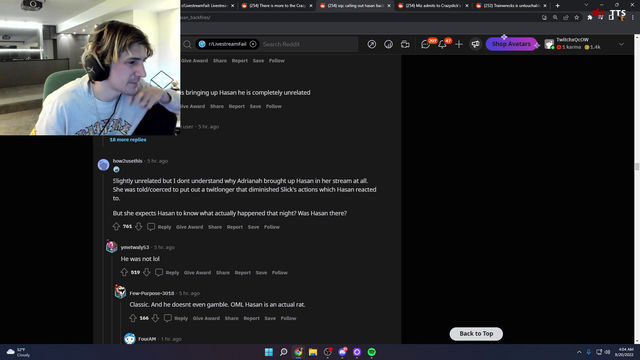This screenshot has width=640, height=360.
Task: Click username FourAM
Action: click(147, 339)
